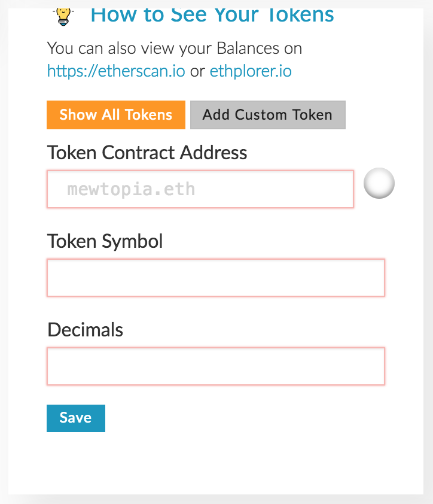Open the https://etherscan.io link

(x=116, y=72)
